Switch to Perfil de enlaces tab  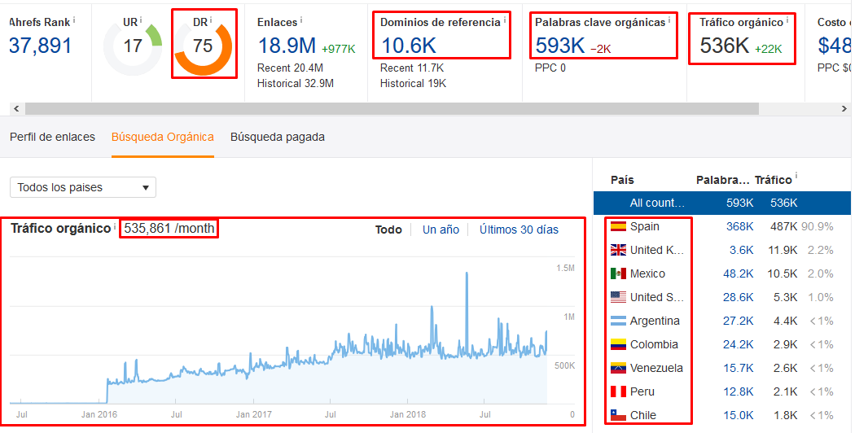(52, 137)
